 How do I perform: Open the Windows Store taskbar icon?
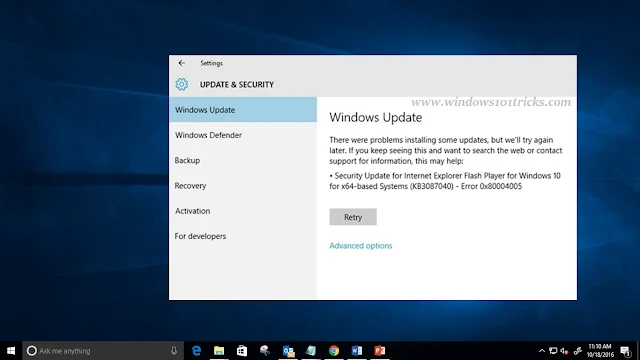pyautogui.click(x=242, y=351)
